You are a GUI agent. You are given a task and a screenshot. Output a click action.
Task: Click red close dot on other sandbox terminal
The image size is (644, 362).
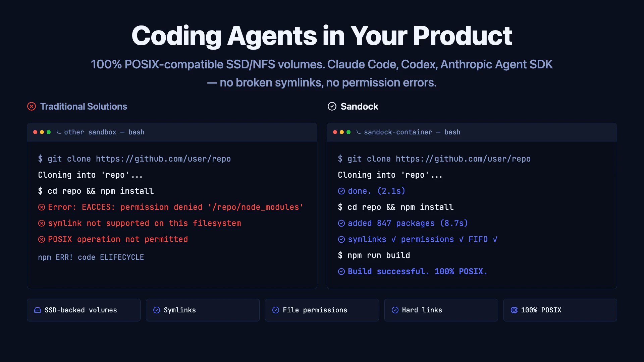pyautogui.click(x=35, y=132)
